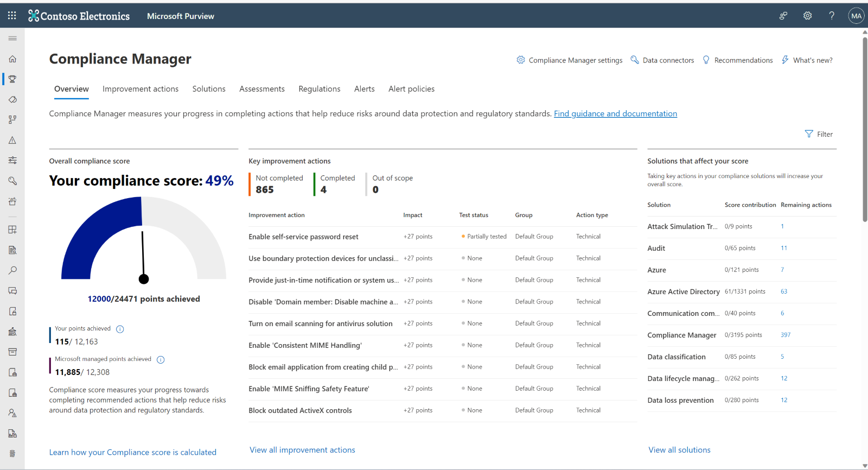Screen dimensions: 868x470
Task: Switch to the Alert policies tab
Action: coord(411,89)
